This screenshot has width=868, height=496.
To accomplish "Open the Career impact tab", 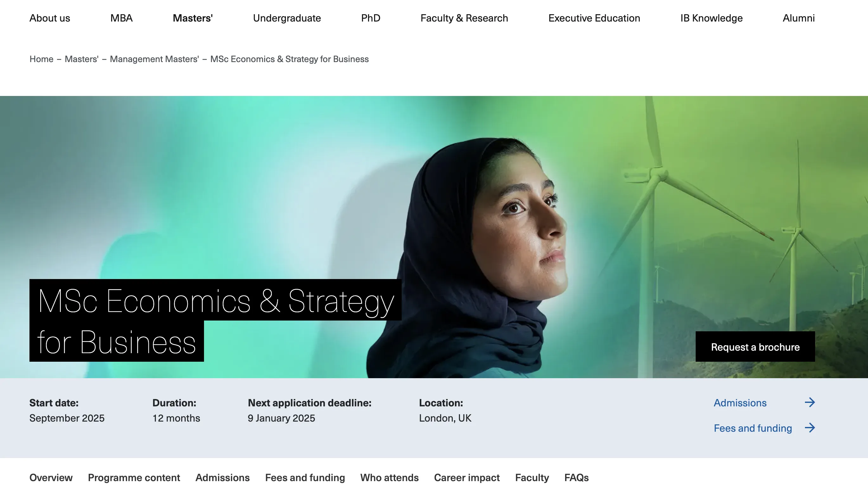I will coord(466,478).
